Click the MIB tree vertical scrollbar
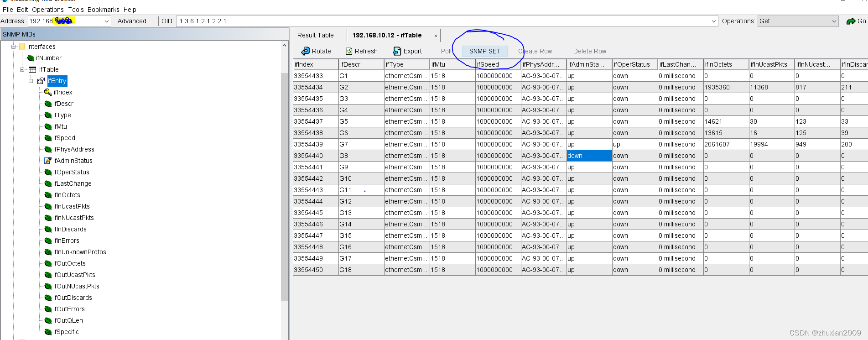The image size is (868, 340). click(284, 187)
